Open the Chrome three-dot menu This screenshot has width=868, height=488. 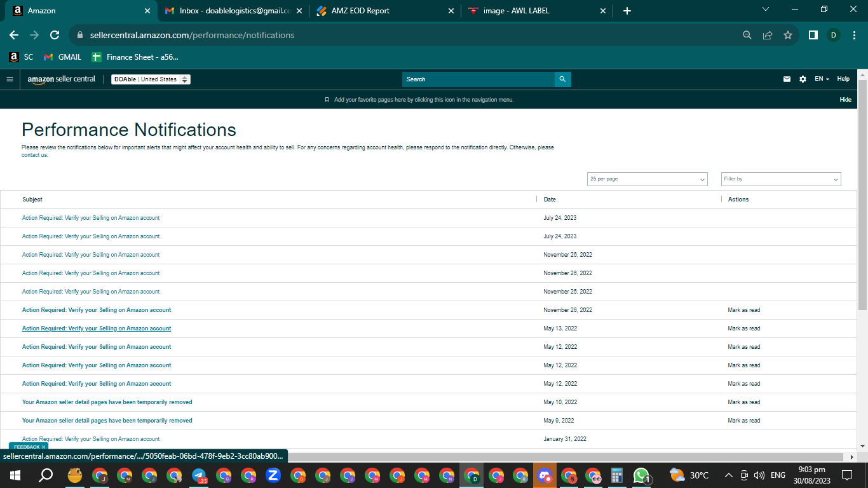tap(853, 36)
